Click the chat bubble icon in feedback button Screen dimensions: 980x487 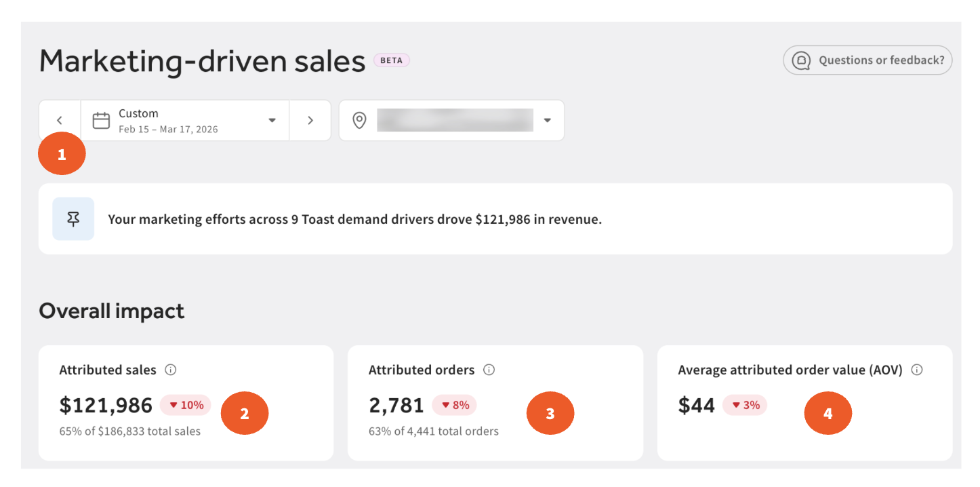pos(802,60)
